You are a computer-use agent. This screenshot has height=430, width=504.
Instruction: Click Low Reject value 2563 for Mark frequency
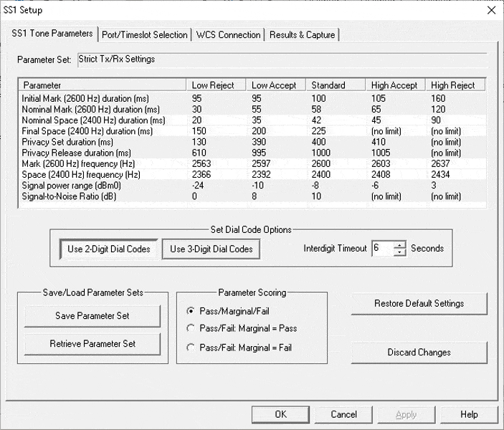[x=201, y=163]
